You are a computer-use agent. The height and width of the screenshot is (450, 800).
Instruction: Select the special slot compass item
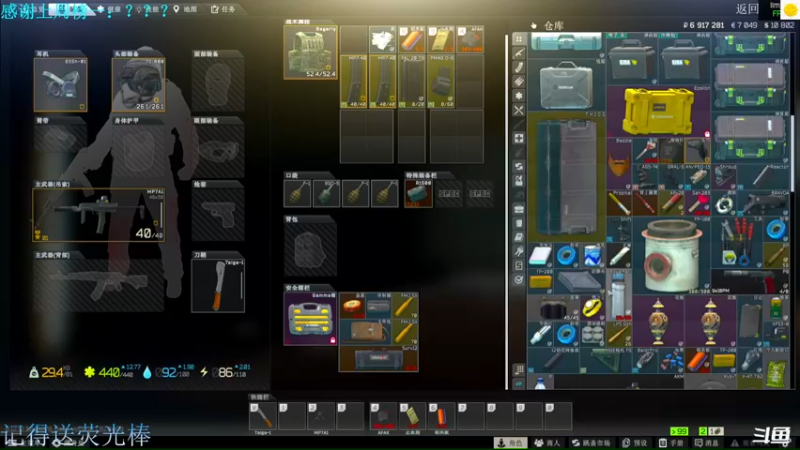(x=418, y=193)
